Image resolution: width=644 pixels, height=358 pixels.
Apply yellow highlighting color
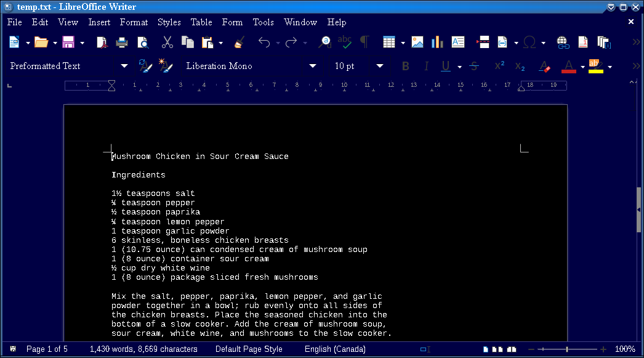[x=595, y=66]
